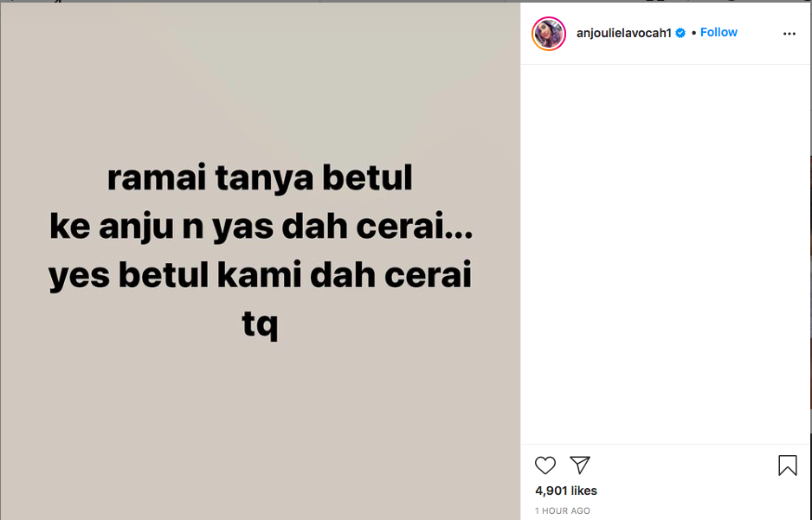Click the 'ke anju n yas' text
Screen dimensions: 812x520
pos(162,227)
